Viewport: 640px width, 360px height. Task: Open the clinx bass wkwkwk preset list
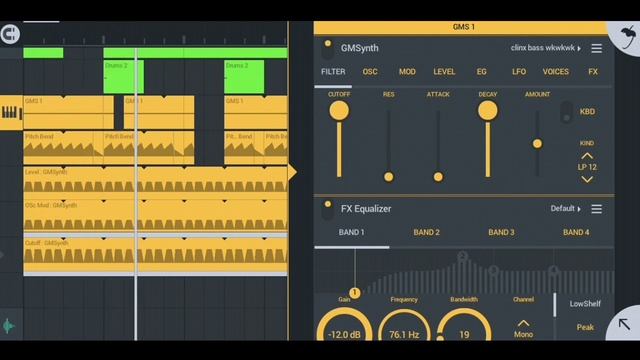(546, 48)
